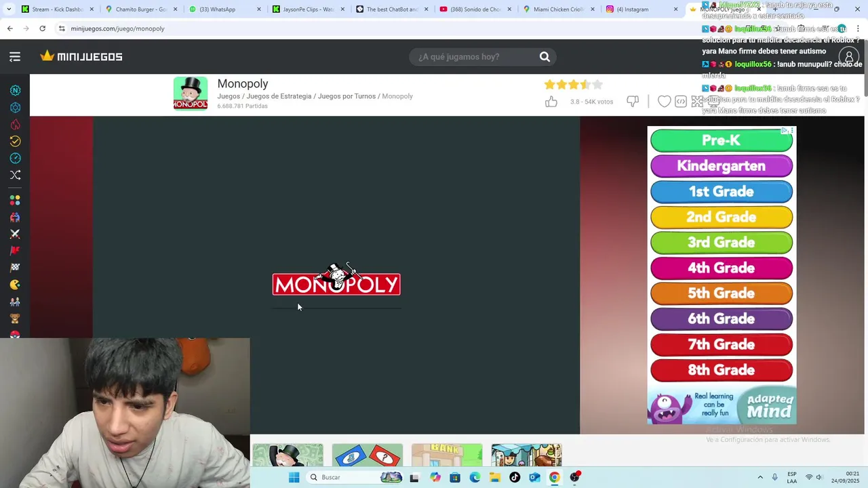Click the Juegos por Turnos breadcrumb link
This screenshot has height=488, width=868.
[347, 96]
